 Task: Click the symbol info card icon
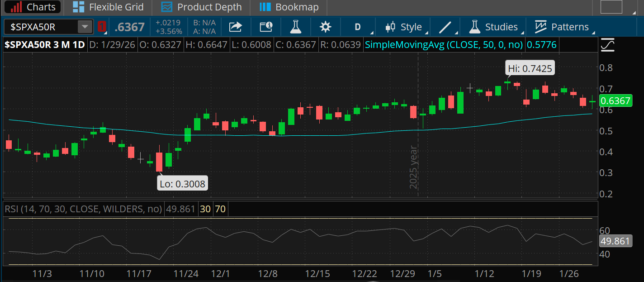click(x=266, y=27)
